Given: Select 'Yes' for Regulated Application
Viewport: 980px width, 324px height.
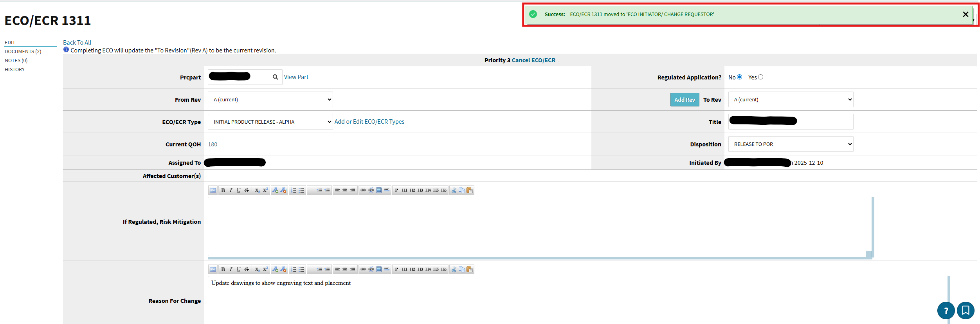Looking at the screenshot, I should click(760, 77).
